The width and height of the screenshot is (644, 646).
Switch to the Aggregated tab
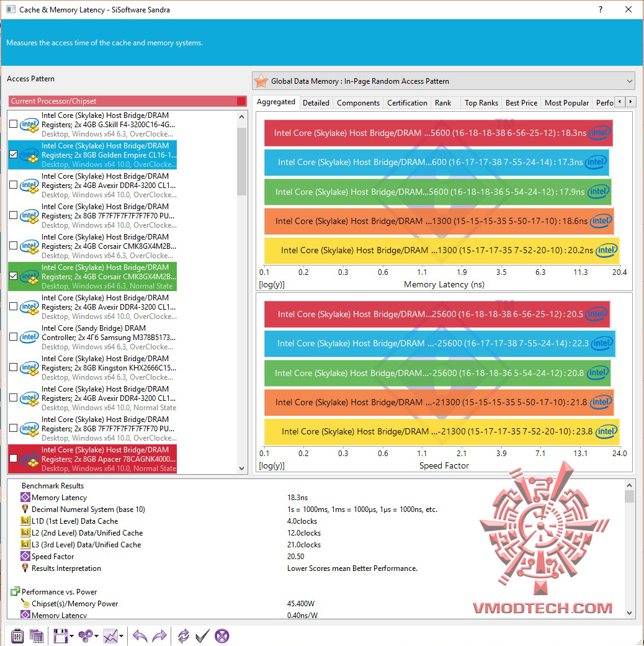pos(275,102)
